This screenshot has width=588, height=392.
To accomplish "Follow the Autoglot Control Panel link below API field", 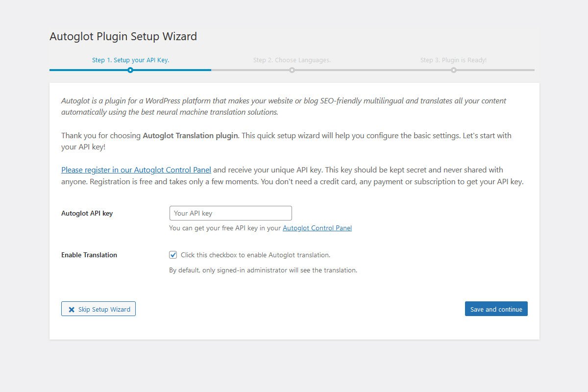I will pos(317,228).
